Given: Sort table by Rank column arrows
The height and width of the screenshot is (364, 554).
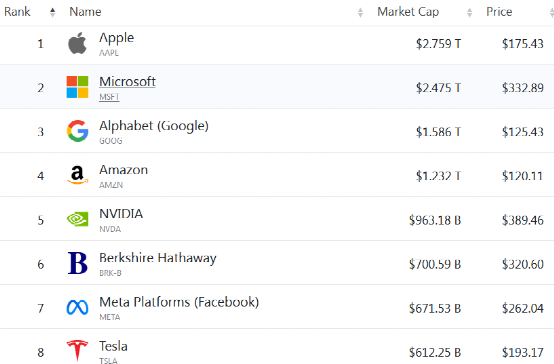Looking at the screenshot, I should (52, 12).
